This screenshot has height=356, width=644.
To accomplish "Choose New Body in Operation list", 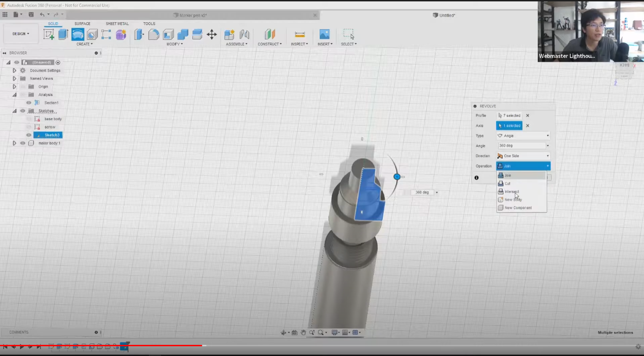I will (522, 200).
